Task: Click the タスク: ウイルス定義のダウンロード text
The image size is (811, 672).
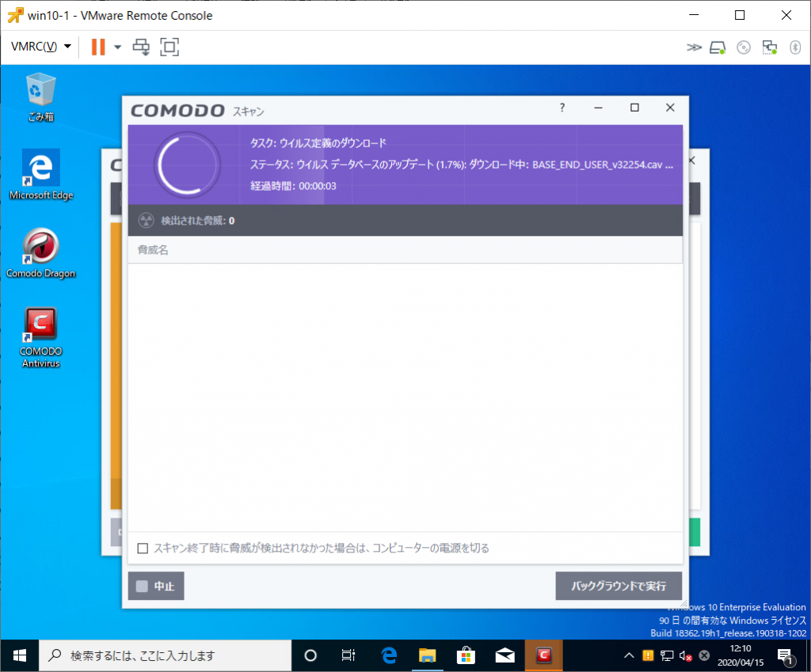Action: [318, 143]
